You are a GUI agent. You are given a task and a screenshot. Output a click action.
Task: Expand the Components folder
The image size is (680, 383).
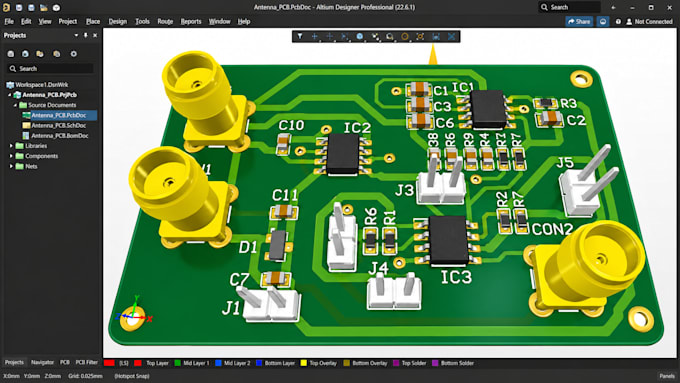pos(11,156)
